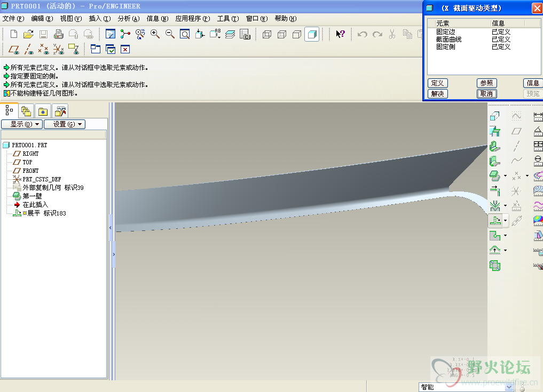Switch to wireframe display
This screenshot has width=543, height=392.
[266, 34]
